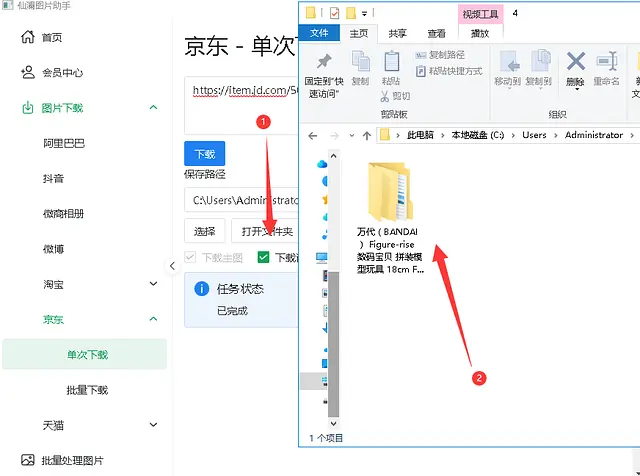The height and width of the screenshot is (476, 640).
Task: Click the 保存路径 path input field
Action: 242,200
